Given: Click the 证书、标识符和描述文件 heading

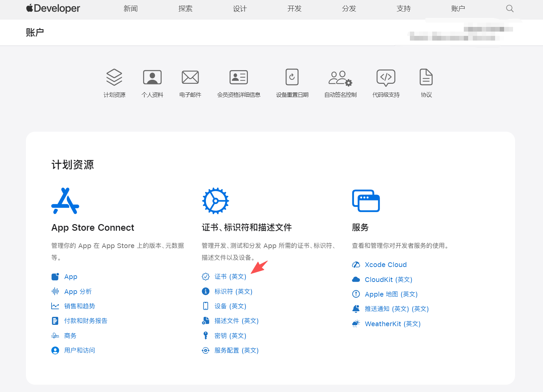Looking at the screenshot, I should (x=247, y=227).
